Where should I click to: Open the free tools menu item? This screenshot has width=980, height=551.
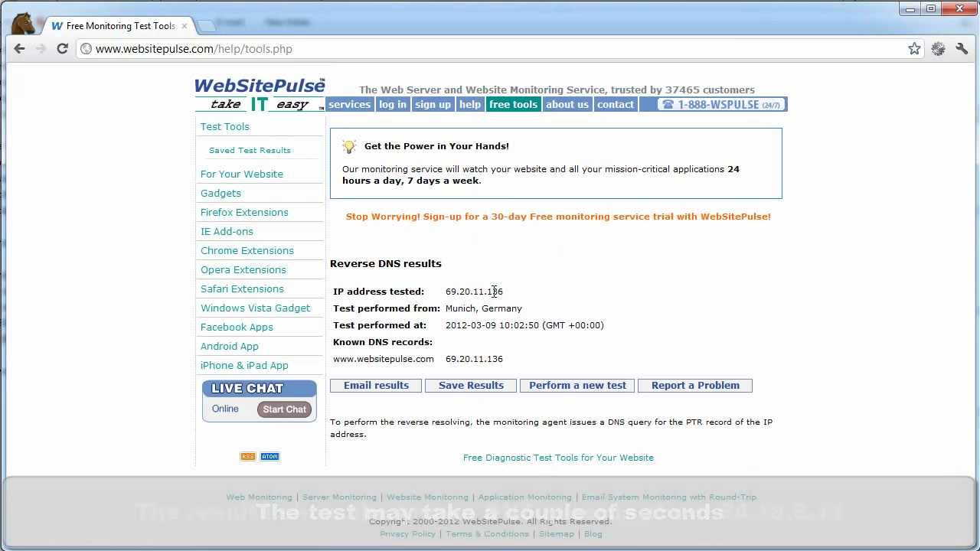(x=513, y=105)
